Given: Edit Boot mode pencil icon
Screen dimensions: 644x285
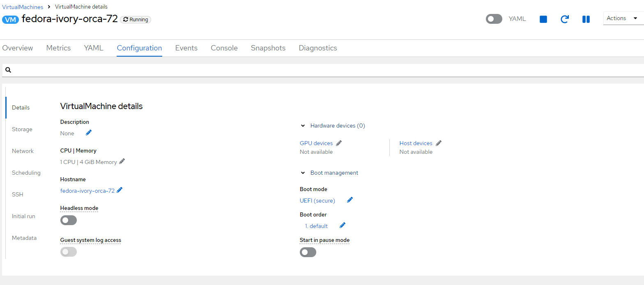Looking at the screenshot, I should (x=350, y=200).
